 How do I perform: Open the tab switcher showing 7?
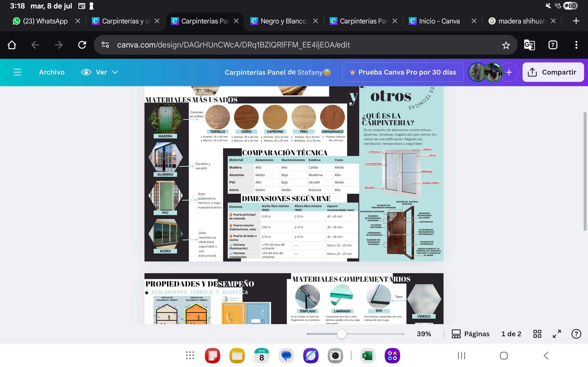[x=553, y=45]
